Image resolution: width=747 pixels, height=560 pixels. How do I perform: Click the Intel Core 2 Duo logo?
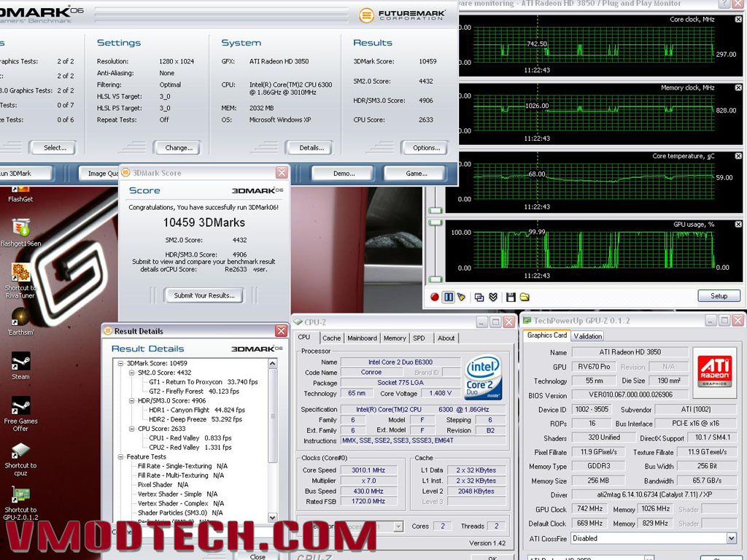[x=483, y=377]
